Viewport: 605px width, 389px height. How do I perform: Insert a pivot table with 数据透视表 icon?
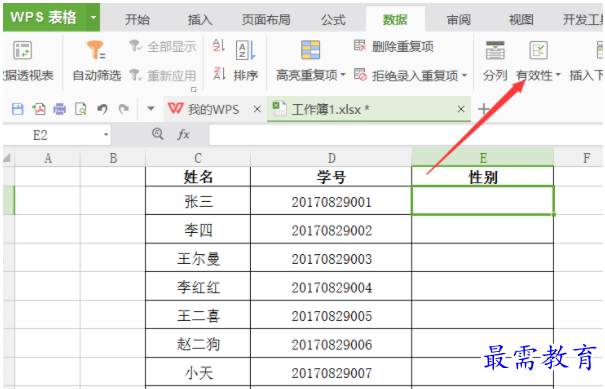tap(22, 50)
